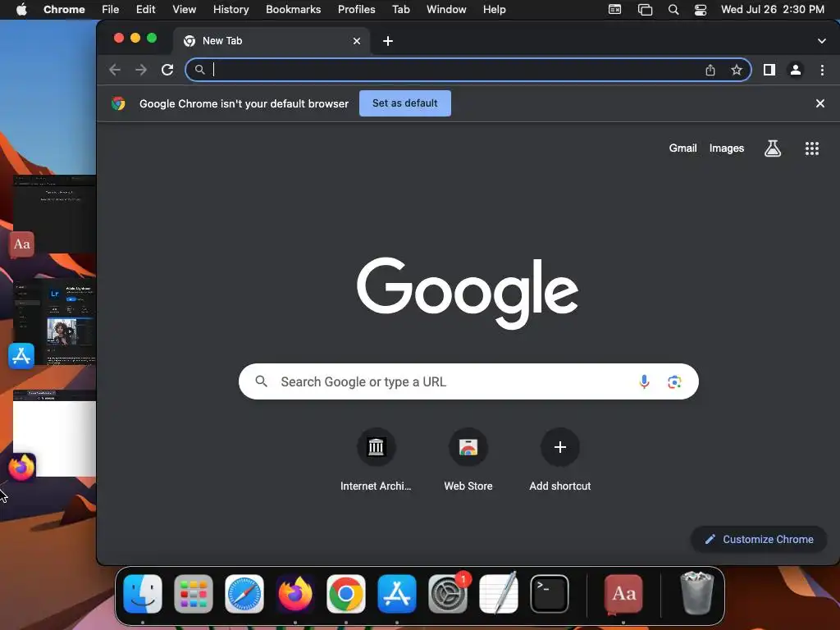Click the Chrome icon in the Dock
The height and width of the screenshot is (630, 840).
click(x=346, y=594)
